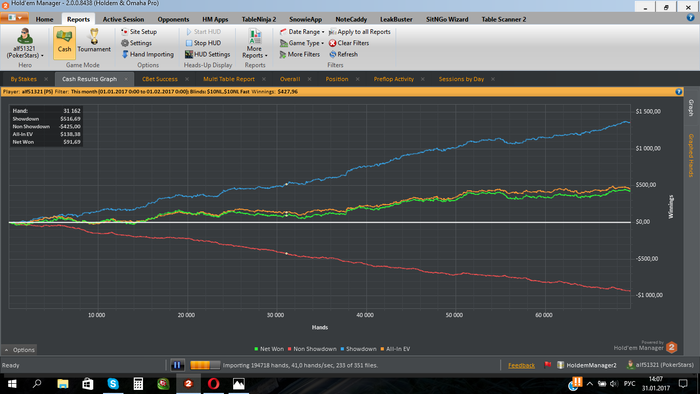Close the CBet Success tab

pyautogui.click(x=187, y=79)
